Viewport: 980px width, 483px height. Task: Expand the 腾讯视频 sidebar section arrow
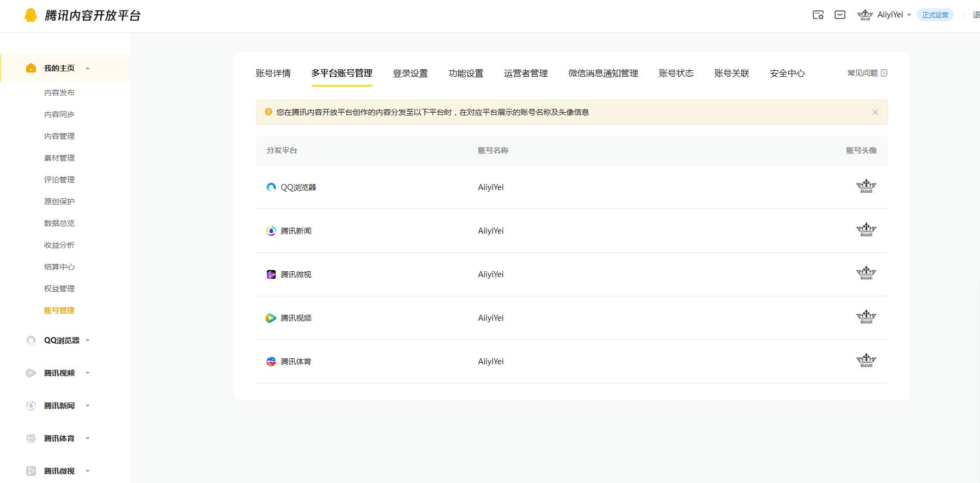coord(88,374)
